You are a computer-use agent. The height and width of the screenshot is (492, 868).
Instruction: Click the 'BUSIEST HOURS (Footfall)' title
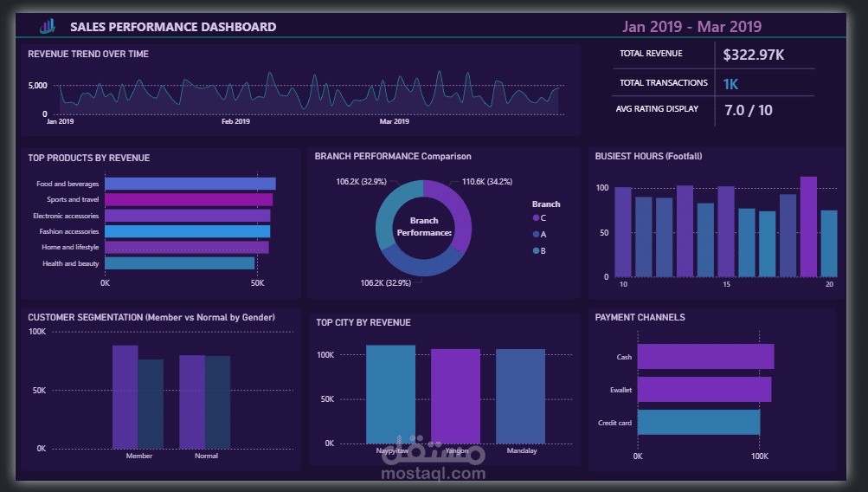648,156
